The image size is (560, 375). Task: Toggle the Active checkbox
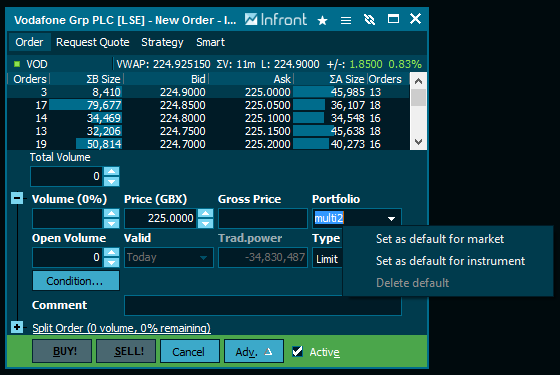click(x=298, y=351)
